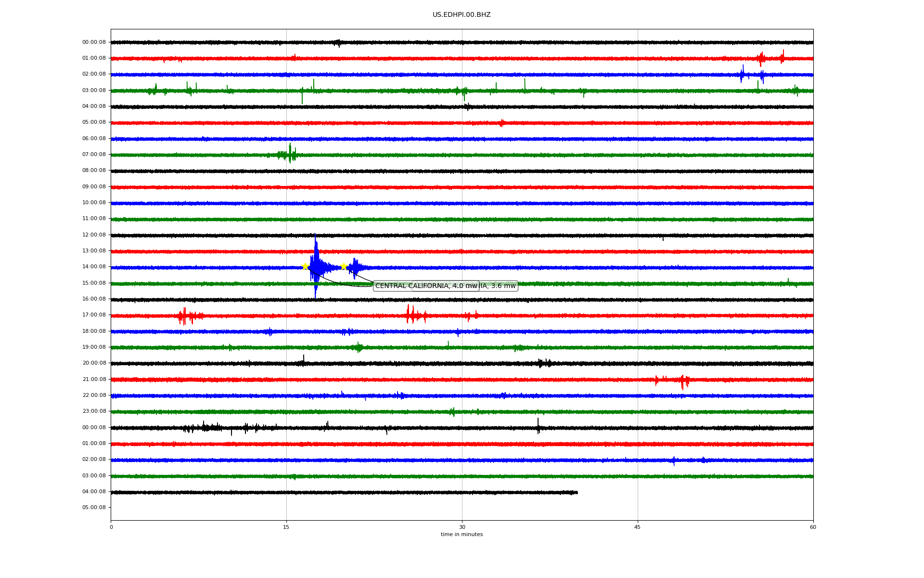
Task: Click the 30 minute x-axis tick label
Action: tap(462, 527)
